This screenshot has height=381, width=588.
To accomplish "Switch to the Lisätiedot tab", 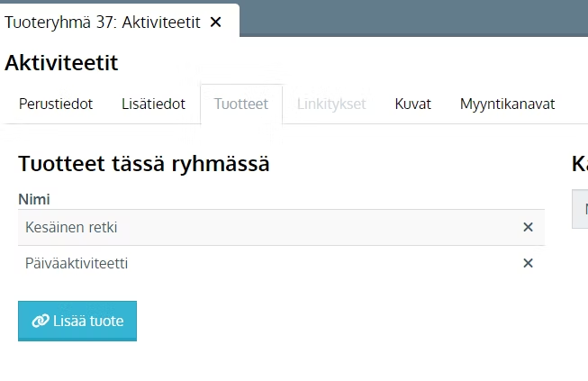I will (x=153, y=104).
